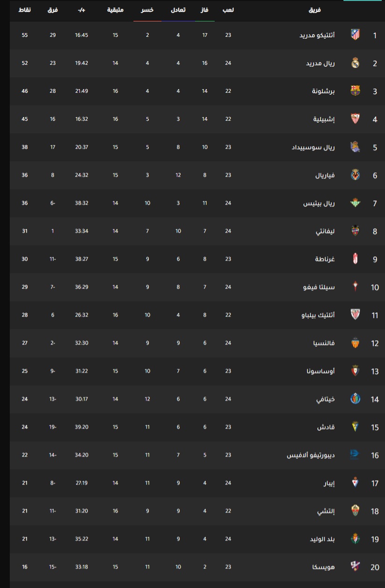The image size is (385, 588).
Task: Click the Villarreal yellow crest
Action: (355, 175)
